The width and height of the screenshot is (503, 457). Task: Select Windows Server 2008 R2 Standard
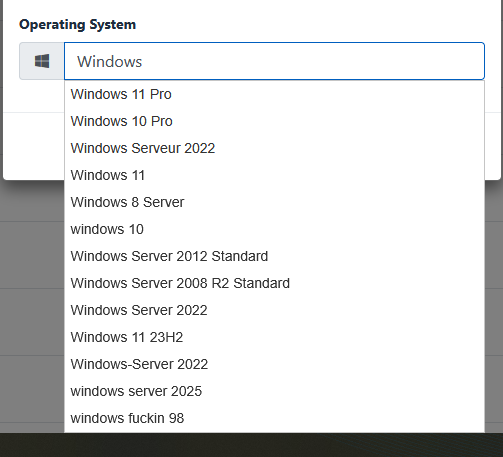274,283
